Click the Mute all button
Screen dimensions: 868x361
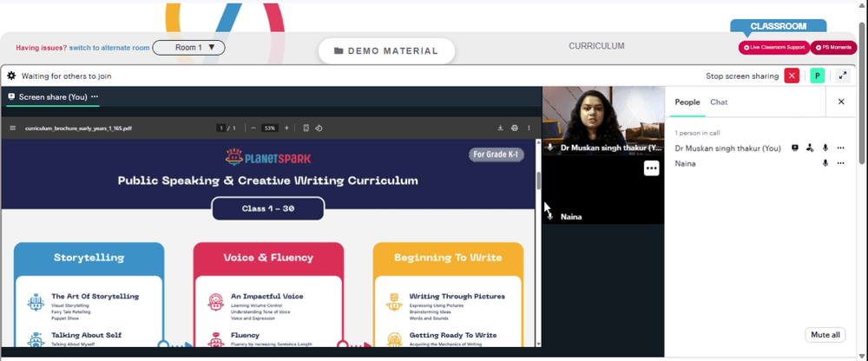[x=825, y=335]
